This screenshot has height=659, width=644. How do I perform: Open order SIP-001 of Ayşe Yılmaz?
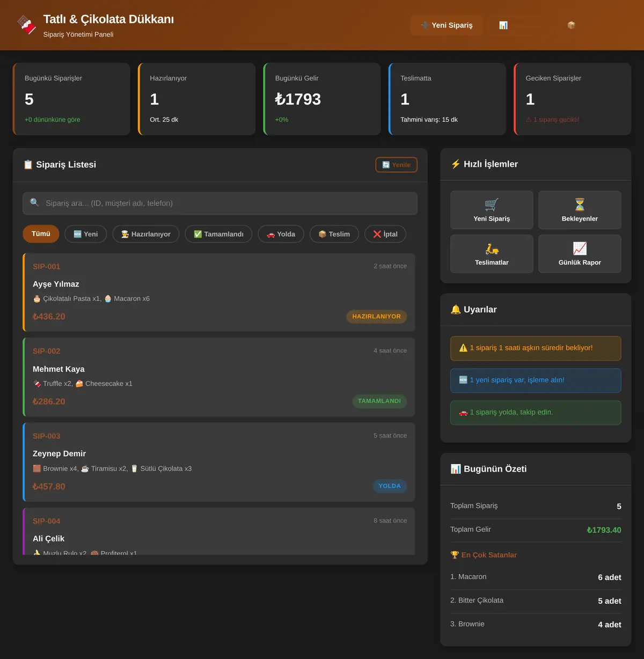click(x=219, y=292)
